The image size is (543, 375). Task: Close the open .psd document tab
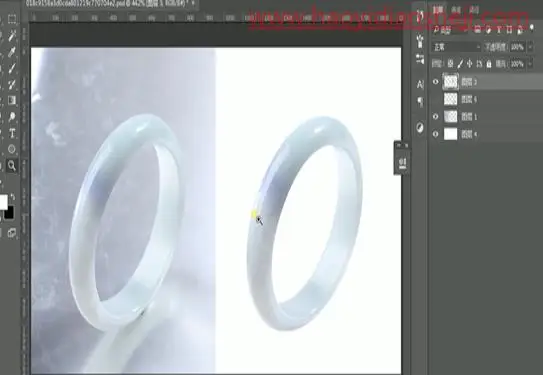(193, 3)
